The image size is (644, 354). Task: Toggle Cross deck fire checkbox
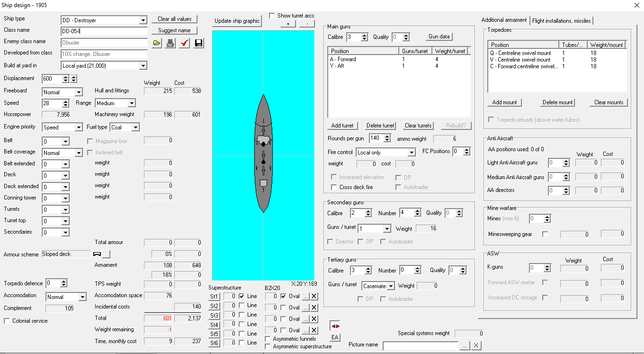334,187
